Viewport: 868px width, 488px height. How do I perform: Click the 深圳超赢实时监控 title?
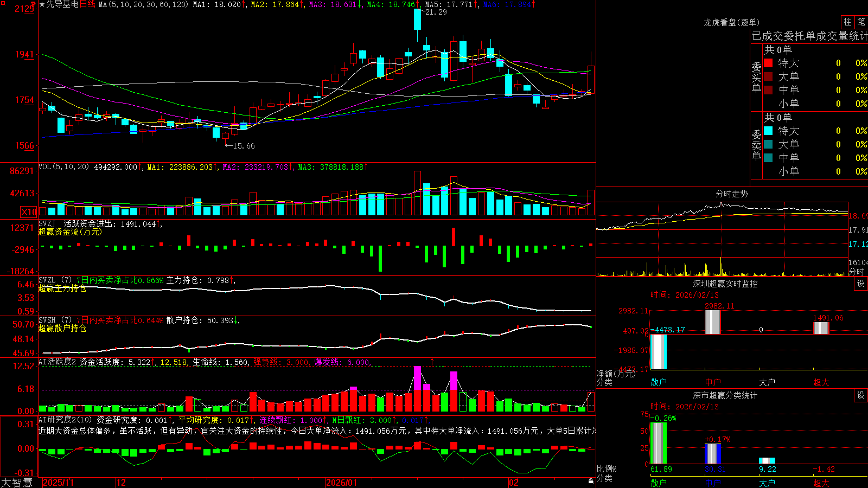point(725,284)
